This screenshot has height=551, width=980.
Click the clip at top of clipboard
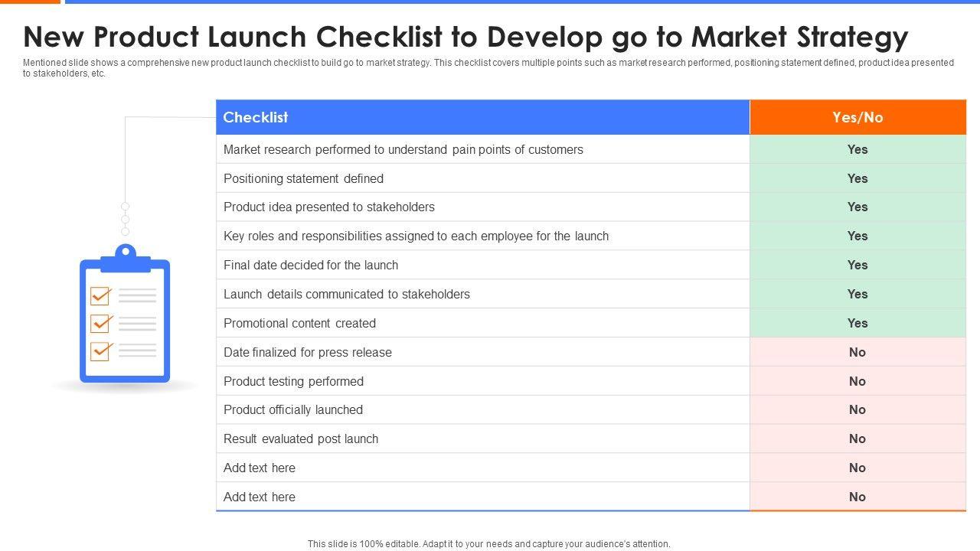click(126, 257)
